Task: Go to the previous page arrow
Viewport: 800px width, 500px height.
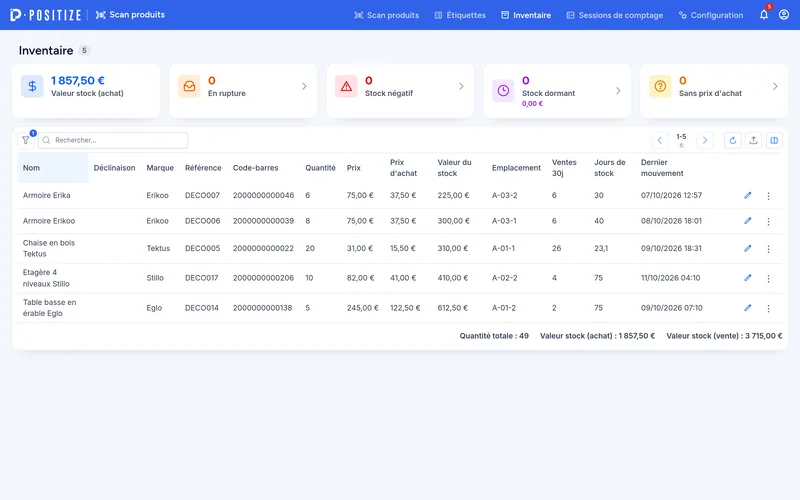Action: point(660,140)
